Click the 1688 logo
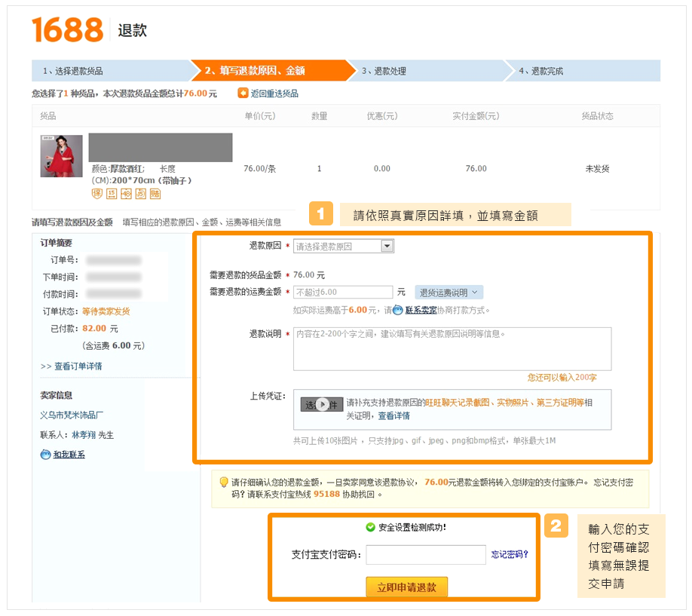The image size is (692, 616). coord(67,30)
